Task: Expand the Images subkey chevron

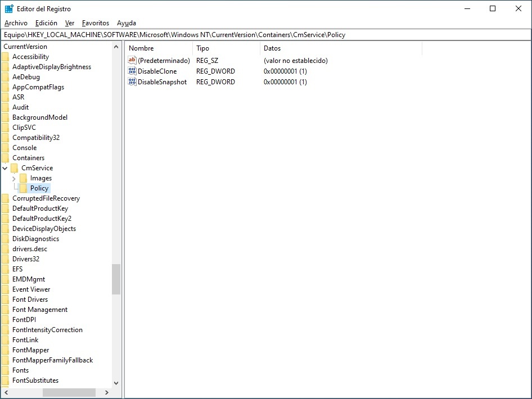Action: (x=14, y=178)
